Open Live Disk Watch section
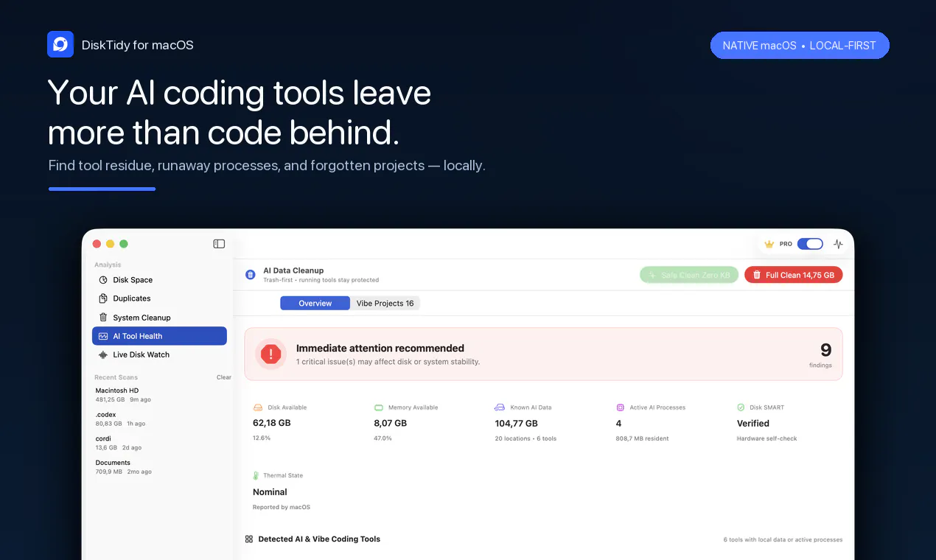Viewport: 936px width, 560px height. coord(159,354)
